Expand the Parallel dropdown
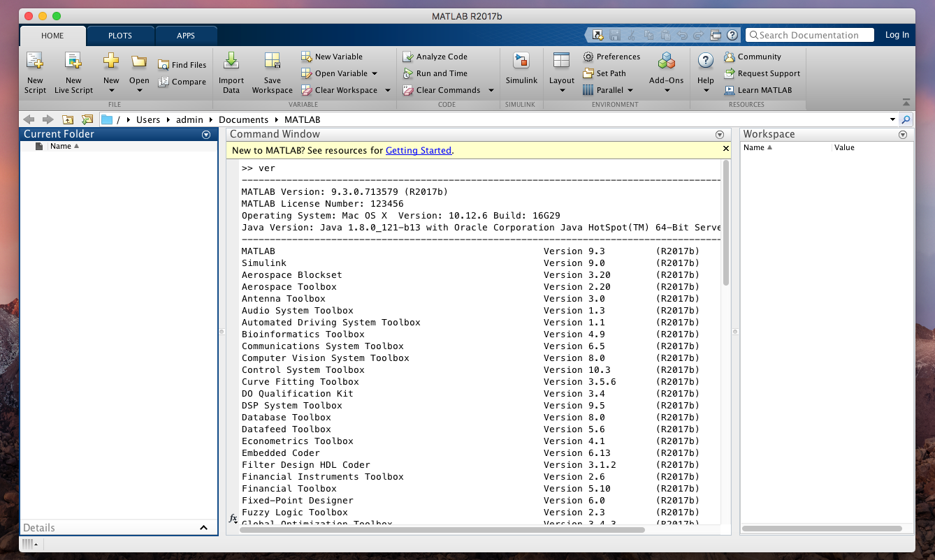The image size is (935, 560). [630, 90]
